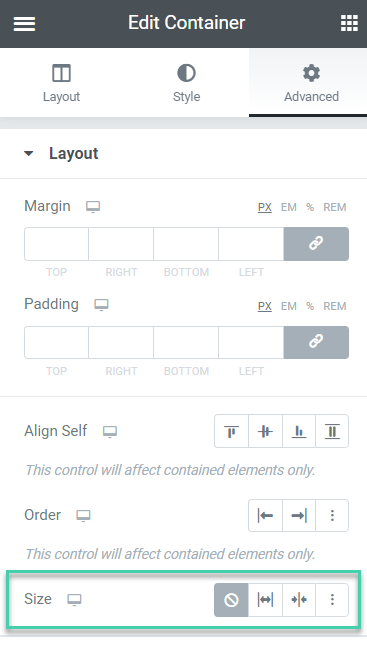Image resolution: width=367 pixels, height=645 pixels.
Task: Collapse the Layout section
Action: pyautogui.click(x=61, y=153)
